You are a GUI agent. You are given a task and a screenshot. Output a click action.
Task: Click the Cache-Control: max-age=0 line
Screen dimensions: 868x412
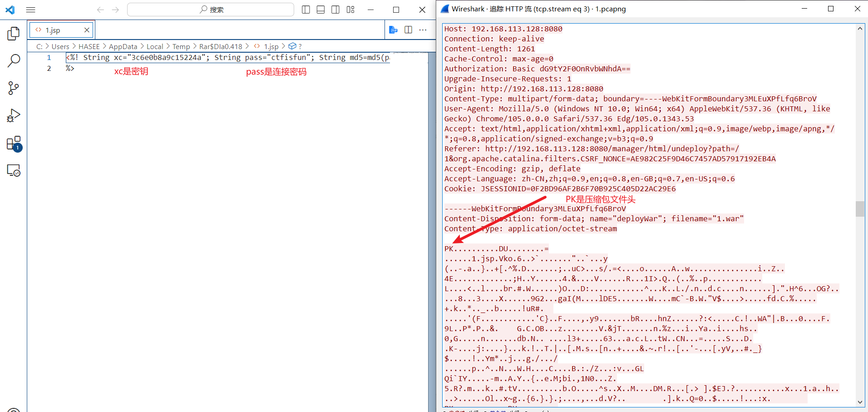pos(498,59)
